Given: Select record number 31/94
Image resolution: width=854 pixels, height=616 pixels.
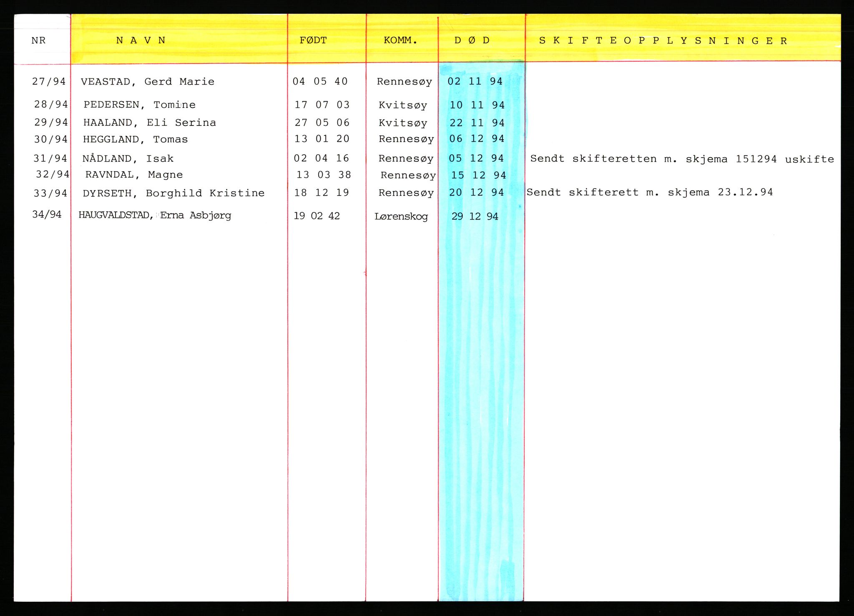Looking at the screenshot, I should coord(50,158).
